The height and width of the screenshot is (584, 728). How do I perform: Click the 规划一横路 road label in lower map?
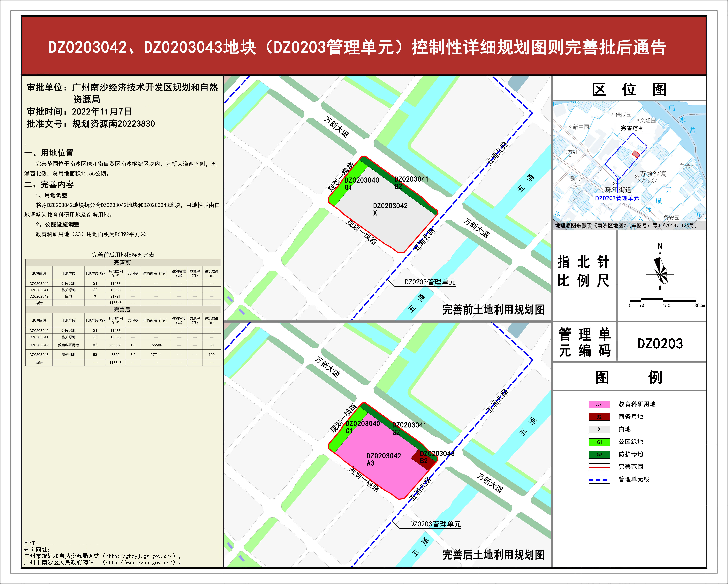pyautogui.click(x=343, y=418)
